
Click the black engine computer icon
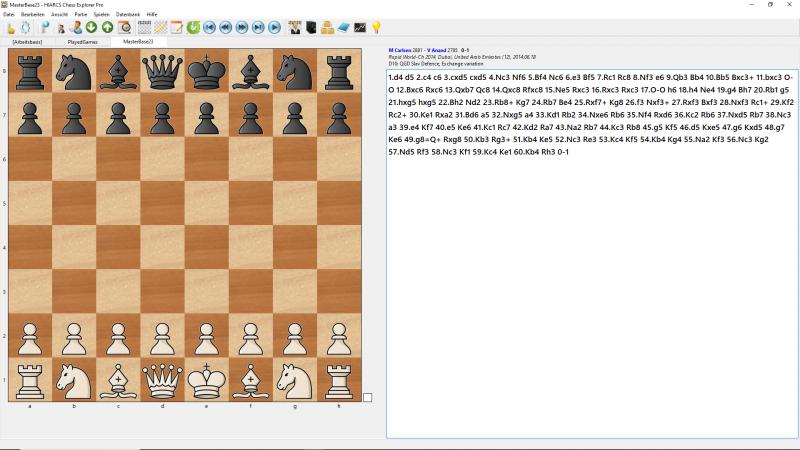tap(311, 27)
